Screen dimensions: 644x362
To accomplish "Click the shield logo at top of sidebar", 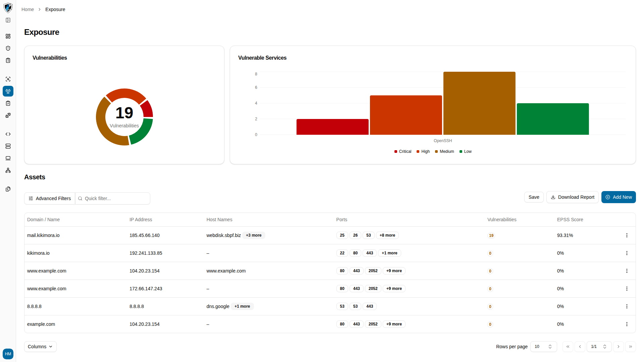I will (8, 7).
